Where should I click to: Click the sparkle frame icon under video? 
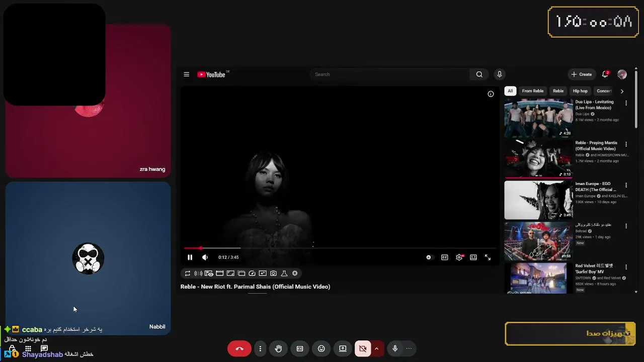coord(263,274)
